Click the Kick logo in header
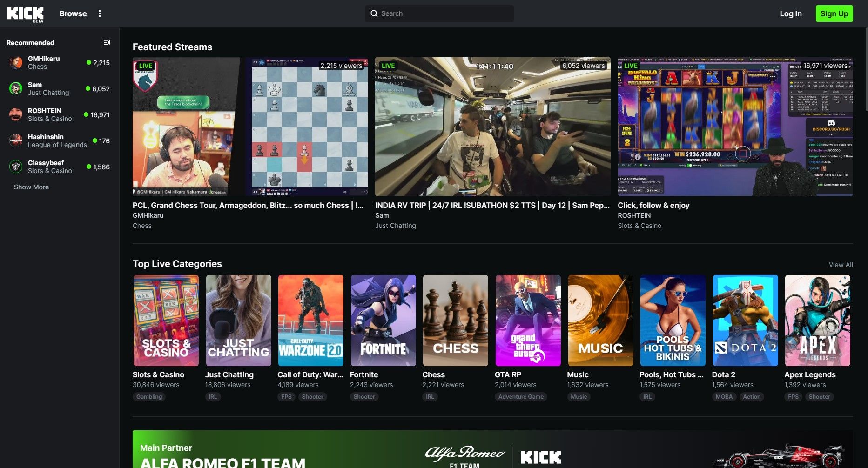The image size is (868, 468). 25,14
